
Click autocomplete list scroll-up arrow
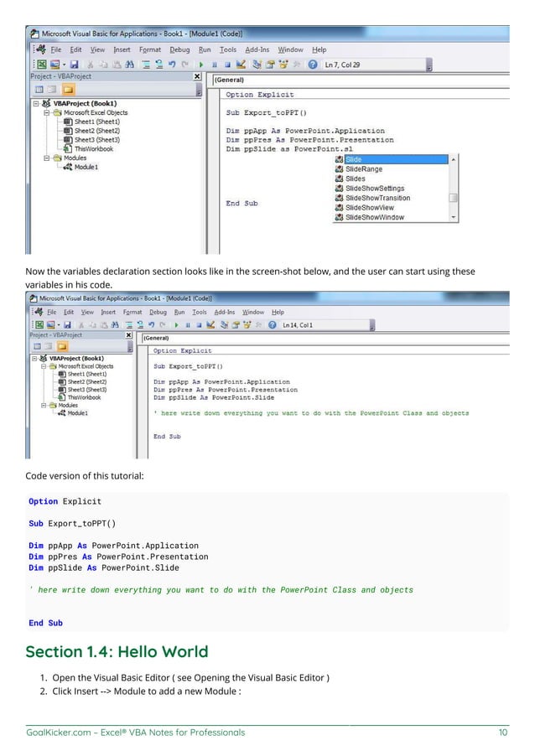tap(453, 159)
